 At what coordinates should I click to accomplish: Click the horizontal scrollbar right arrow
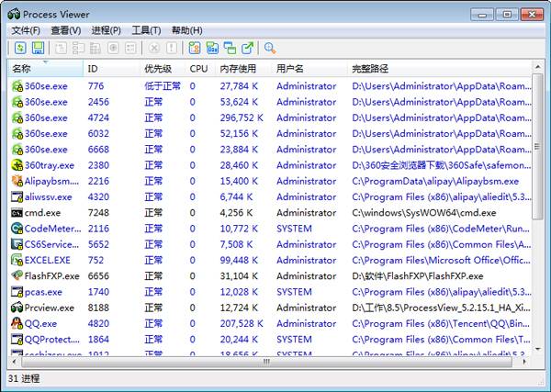524,362
